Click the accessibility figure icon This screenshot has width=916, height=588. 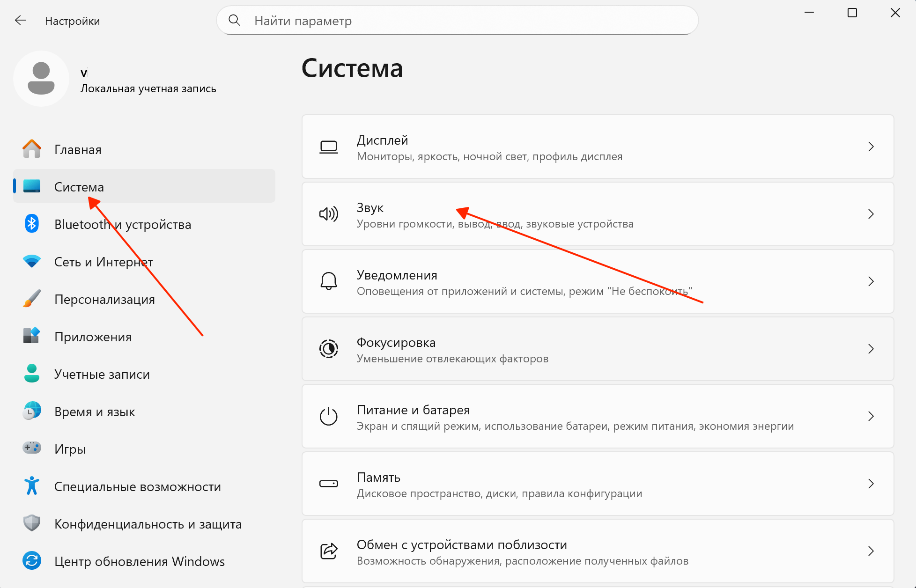[32, 485]
